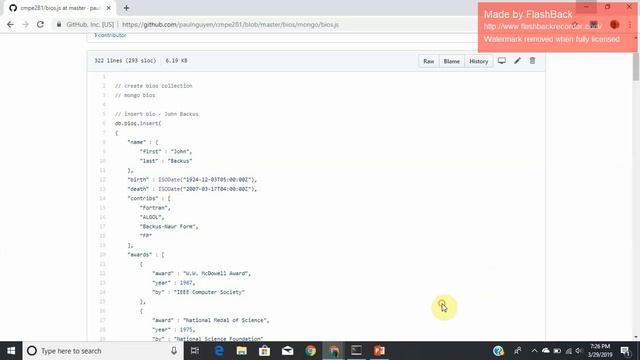Click the "Fortran" contribs entry

point(155,208)
